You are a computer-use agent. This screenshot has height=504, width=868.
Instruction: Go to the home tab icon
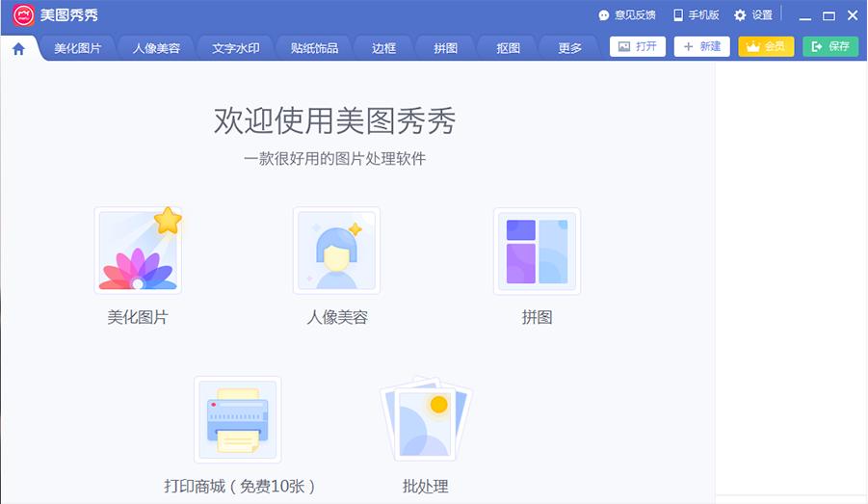point(18,49)
